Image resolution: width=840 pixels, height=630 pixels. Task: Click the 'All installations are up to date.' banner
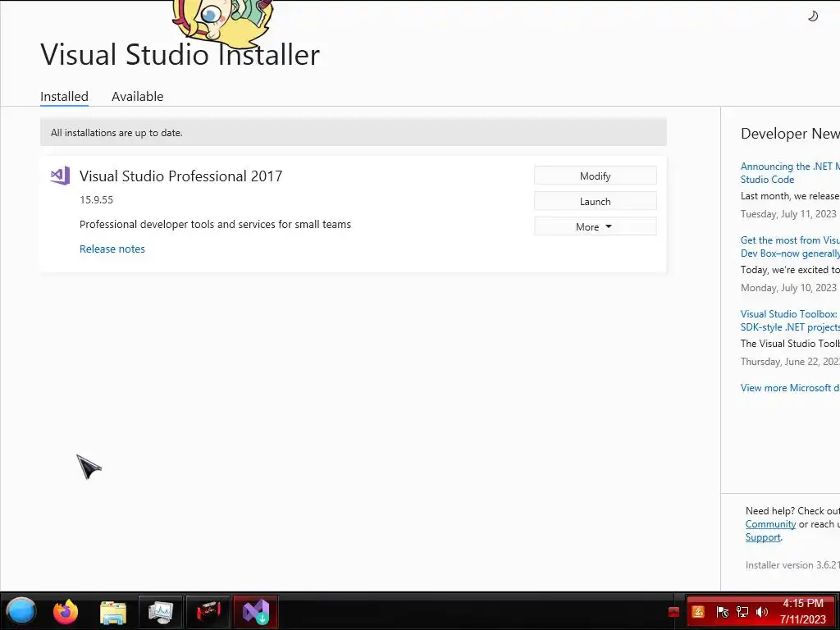click(x=353, y=132)
